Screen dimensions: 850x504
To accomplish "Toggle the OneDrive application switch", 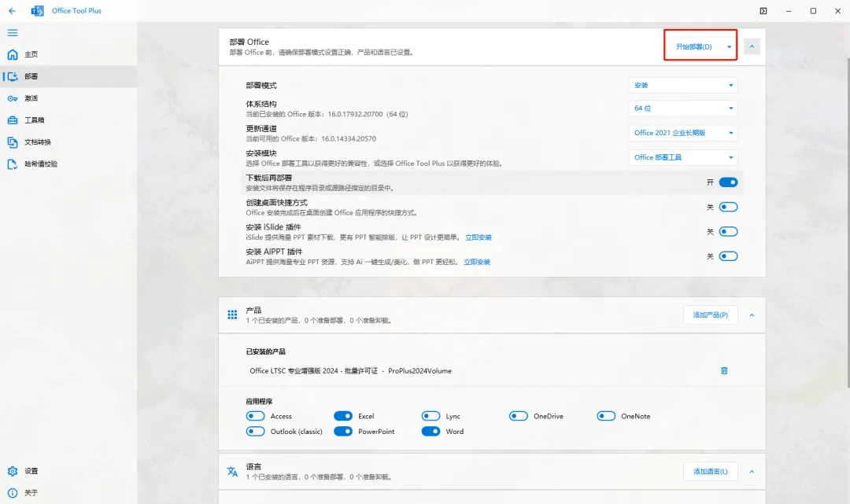I will tap(518, 416).
